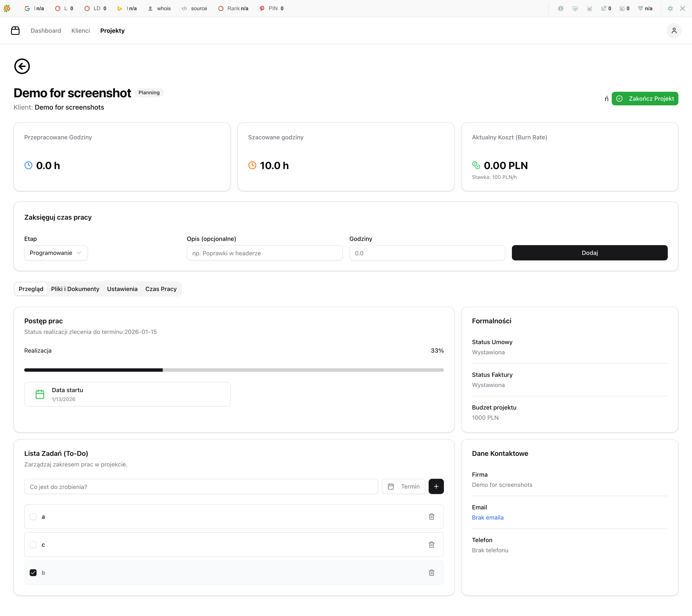692x616 pixels.
Task: Click the LD parameter in SEO bar
Action: pyautogui.click(x=95, y=8)
